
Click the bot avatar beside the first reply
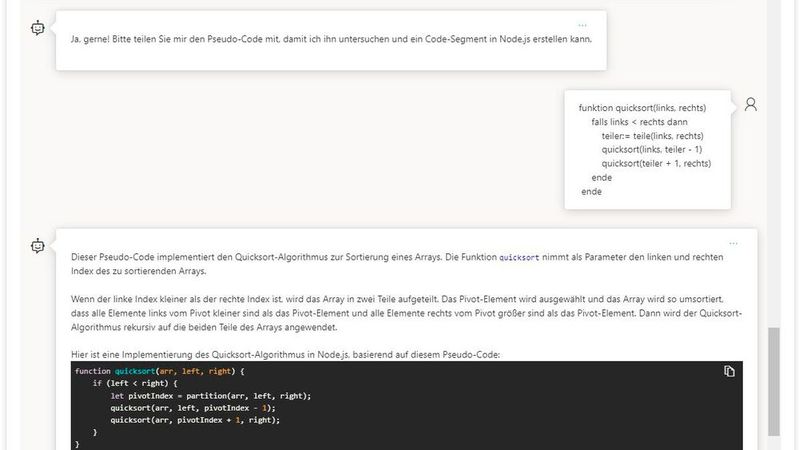(x=38, y=29)
